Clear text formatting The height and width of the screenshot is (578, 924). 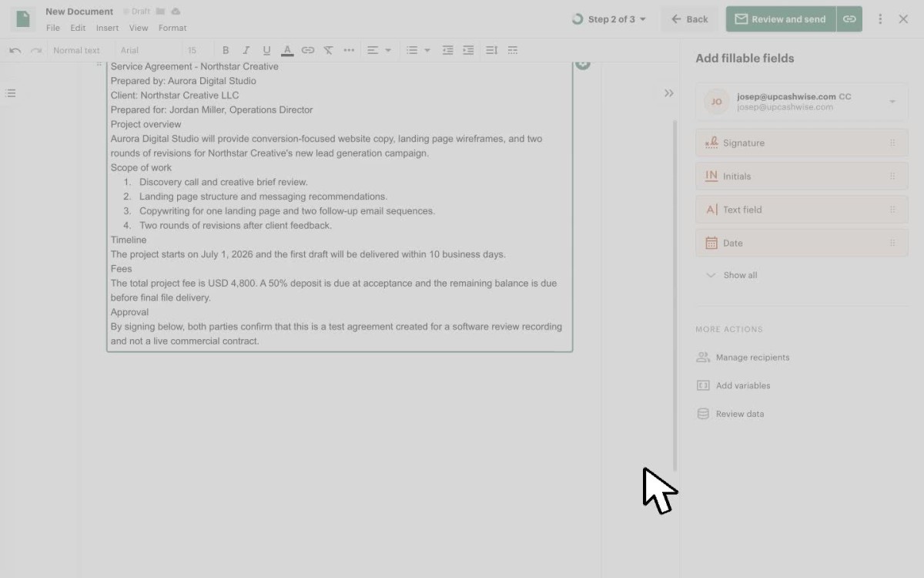pyautogui.click(x=328, y=50)
